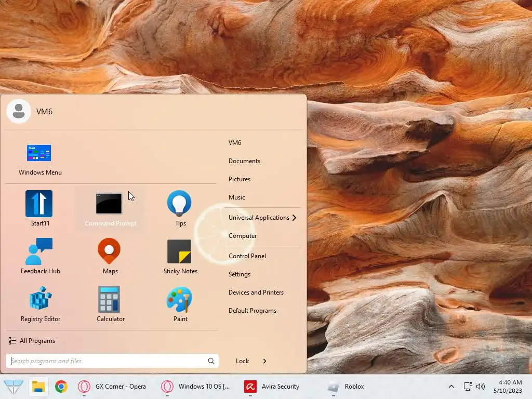Switch to Roblox taskbar item
This screenshot has height=399, width=532.
pyautogui.click(x=347, y=387)
